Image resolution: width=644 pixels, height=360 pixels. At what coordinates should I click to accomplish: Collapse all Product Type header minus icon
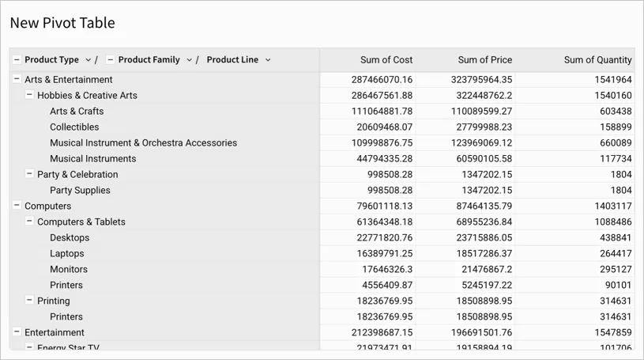[17, 59]
